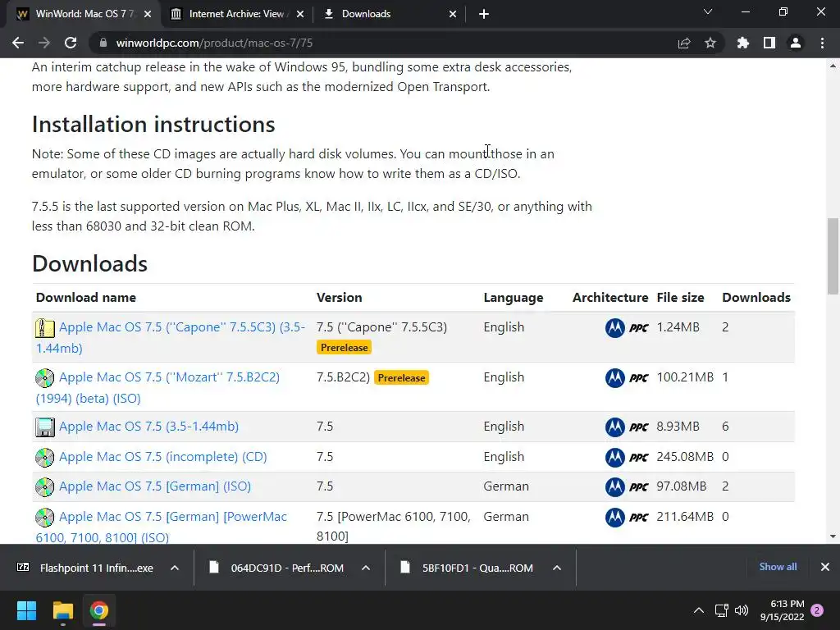Click the share page icon
This screenshot has width=840, height=630.
[684, 43]
